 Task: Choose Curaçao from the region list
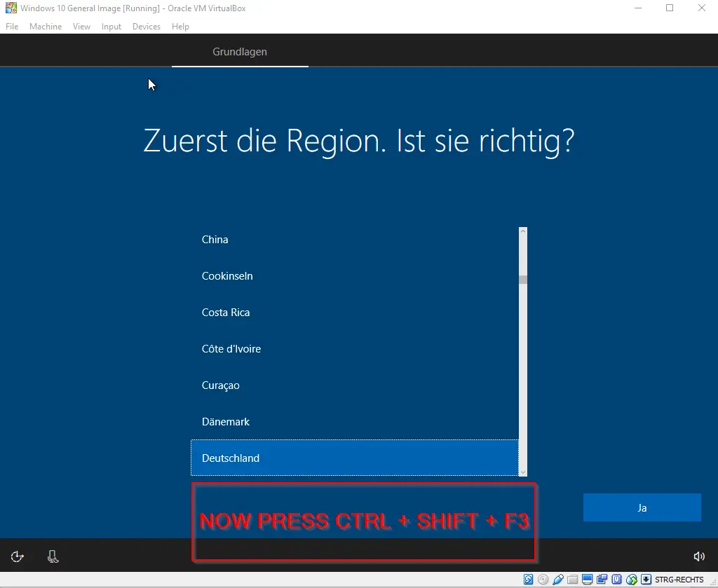tap(355, 385)
